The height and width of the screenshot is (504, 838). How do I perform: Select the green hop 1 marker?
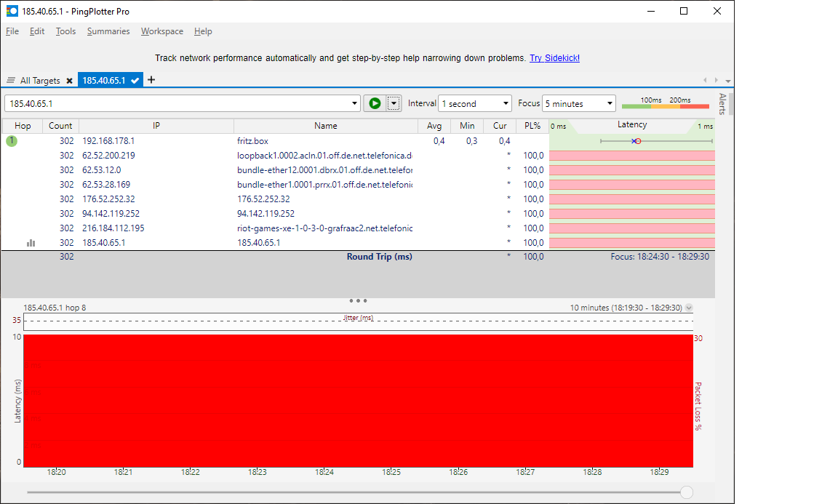12,141
